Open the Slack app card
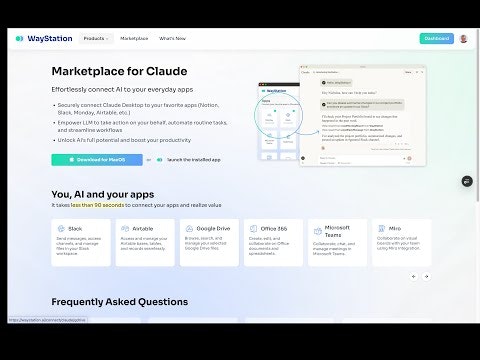The width and height of the screenshot is (480, 360). point(81,242)
